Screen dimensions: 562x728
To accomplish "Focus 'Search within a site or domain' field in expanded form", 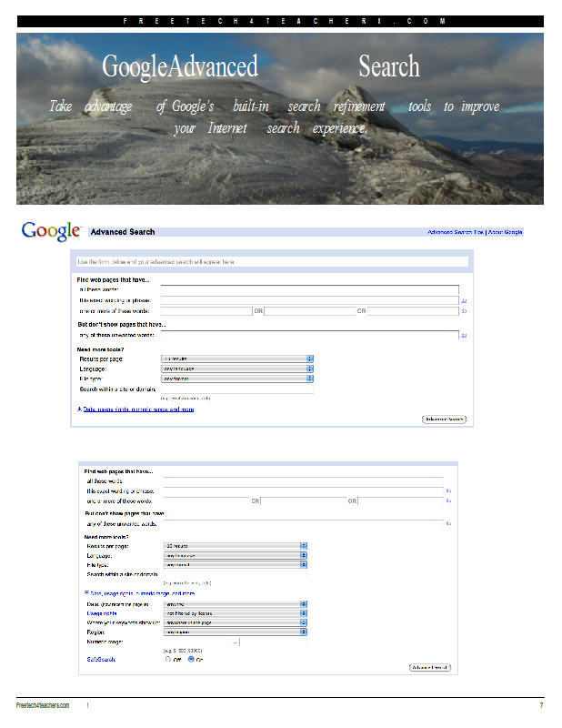I will [x=236, y=574].
